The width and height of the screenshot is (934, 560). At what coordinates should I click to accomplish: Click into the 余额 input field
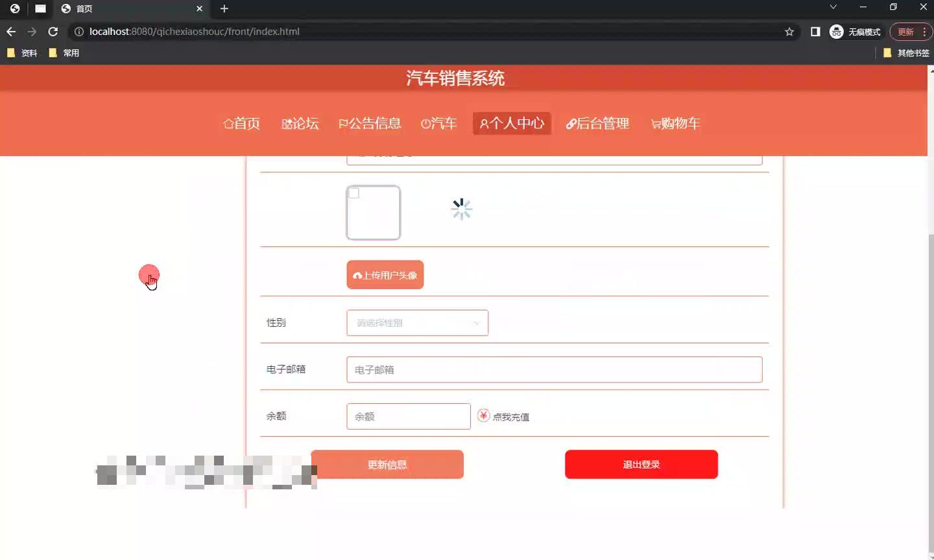(409, 416)
